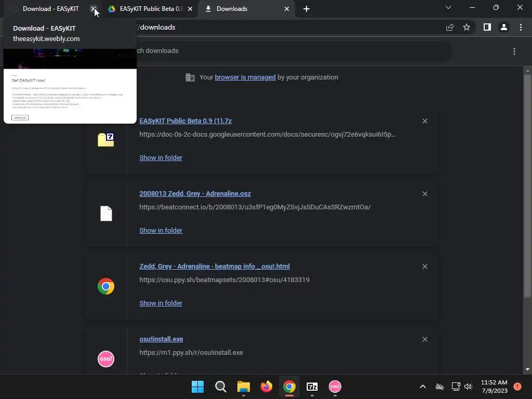Show Adrenaline.osz in folder
532x399 pixels.
click(161, 230)
